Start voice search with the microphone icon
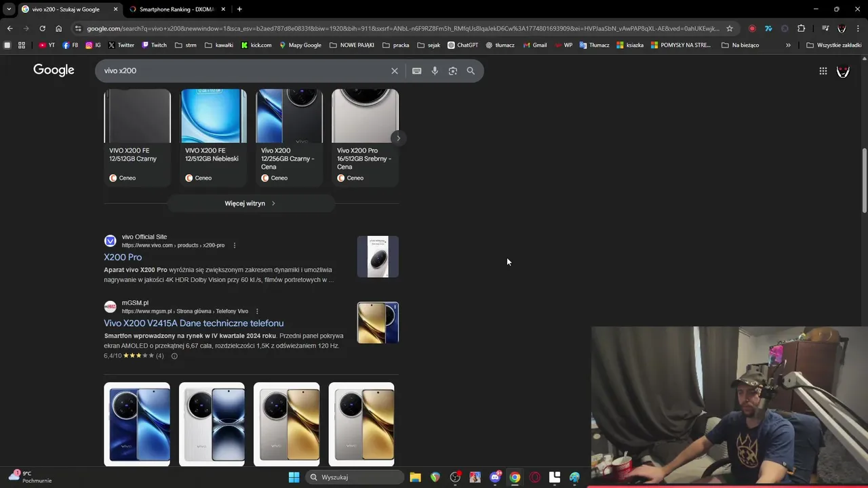This screenshot has height=488, width=868. pyautogui.click(x=435, y=70)
